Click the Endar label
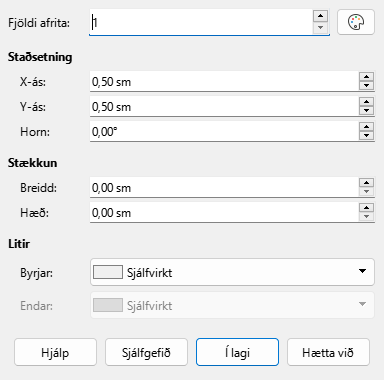The width and height of the screenshot is (384, 380). pos(37,306)
